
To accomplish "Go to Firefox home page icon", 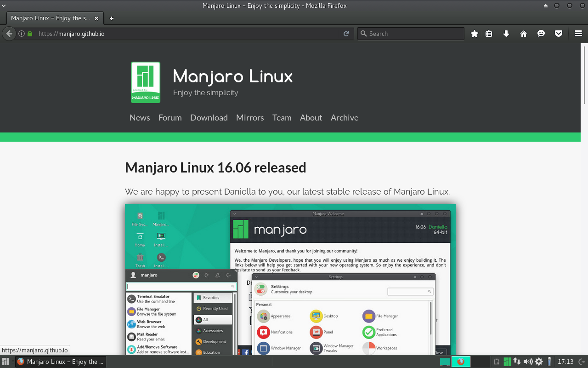I will [524, 34].
